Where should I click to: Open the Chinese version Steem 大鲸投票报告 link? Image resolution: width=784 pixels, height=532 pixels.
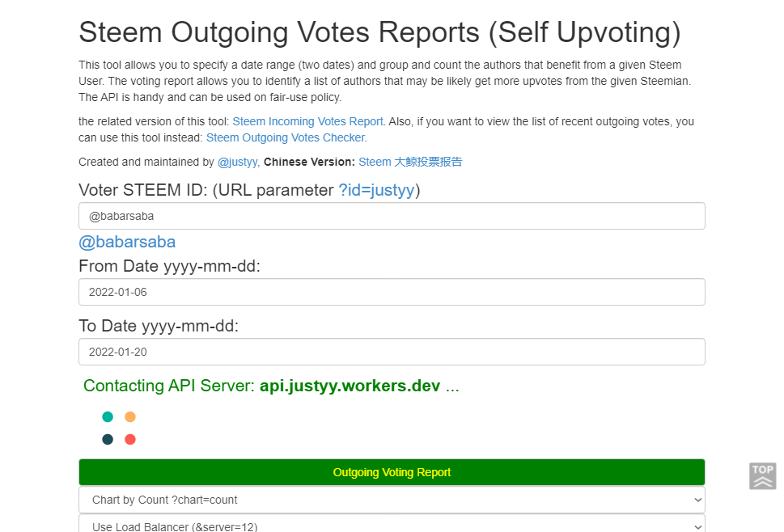pos(410,162)
